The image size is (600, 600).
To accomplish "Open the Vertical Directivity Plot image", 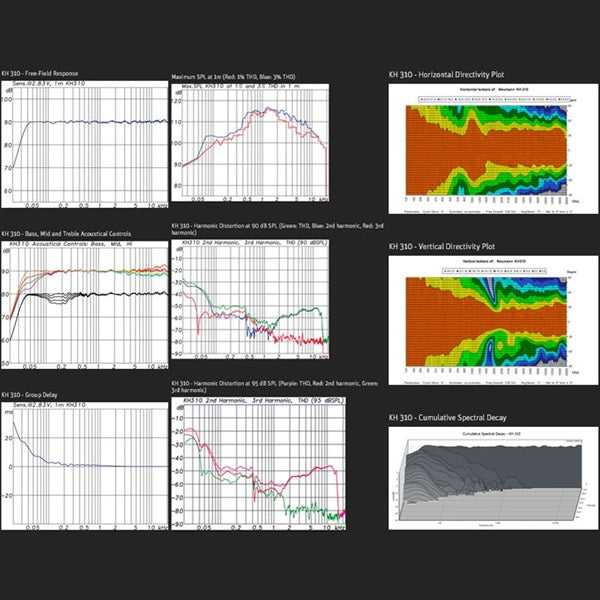I will pyautogui.click(x=485, y=318).
